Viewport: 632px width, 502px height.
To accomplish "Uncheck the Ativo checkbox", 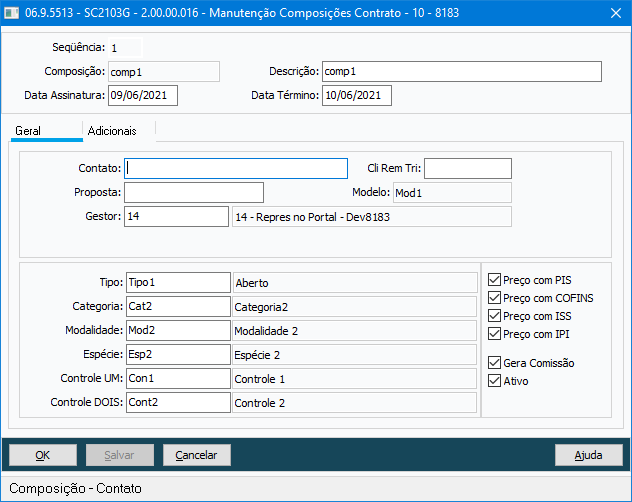I will point(494,381).
